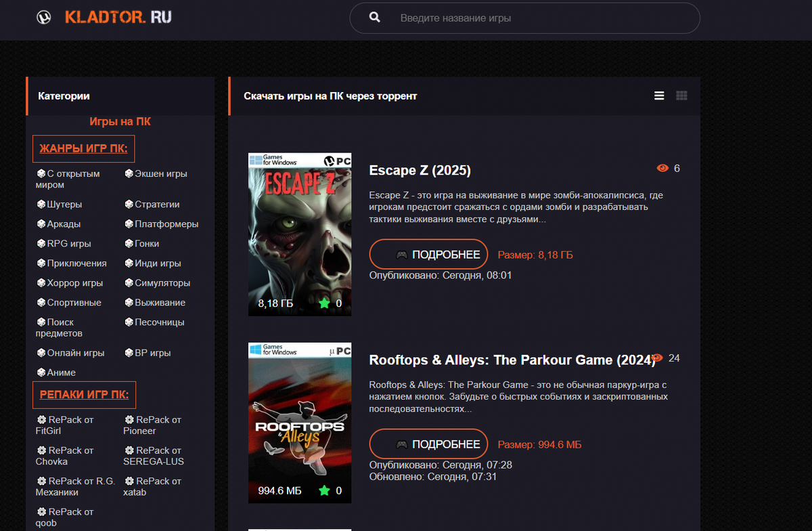This screenshot has width=812, height=531.
Task: Focus the game name search field
Action: (x=524, y=18)
